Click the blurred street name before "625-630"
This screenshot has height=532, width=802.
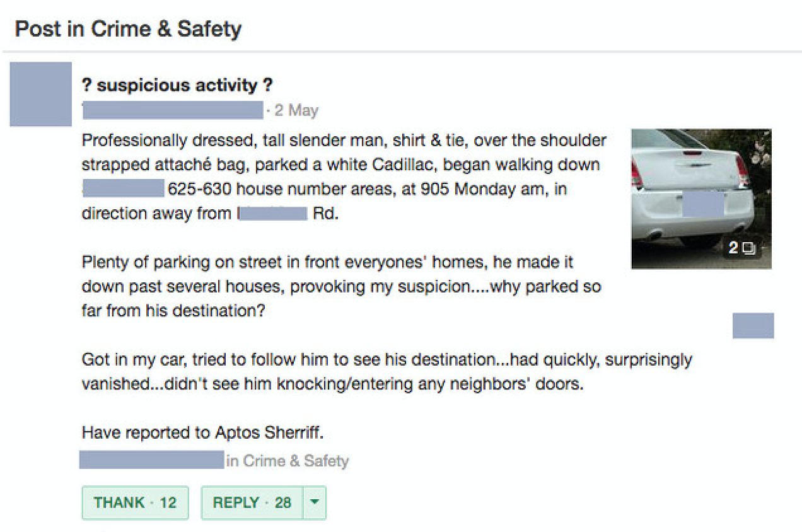click(123, 188)
